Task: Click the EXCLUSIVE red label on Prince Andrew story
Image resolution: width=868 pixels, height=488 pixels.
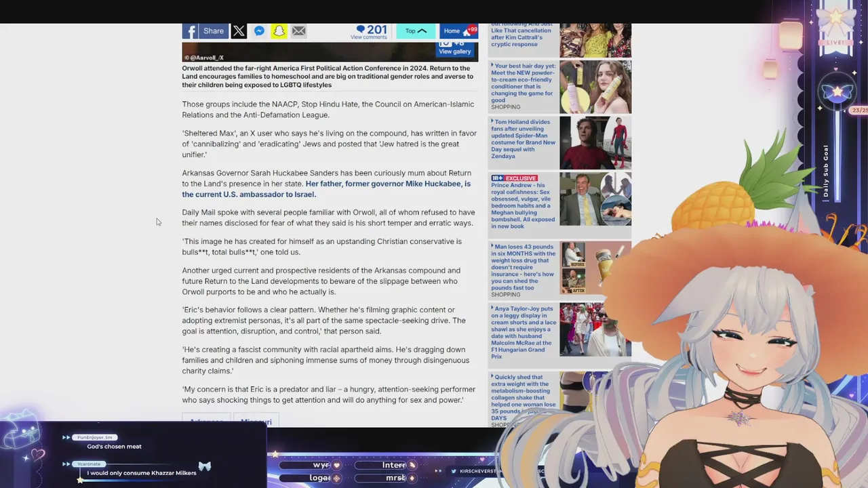Action: pos(520,178)
